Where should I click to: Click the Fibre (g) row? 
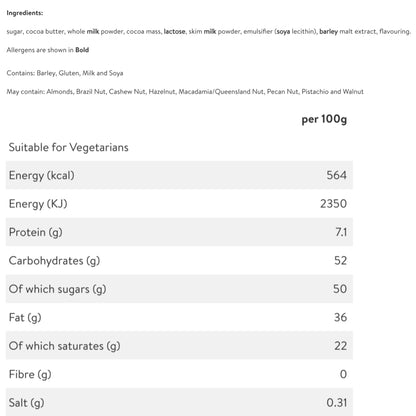click(x=179, y=374)
